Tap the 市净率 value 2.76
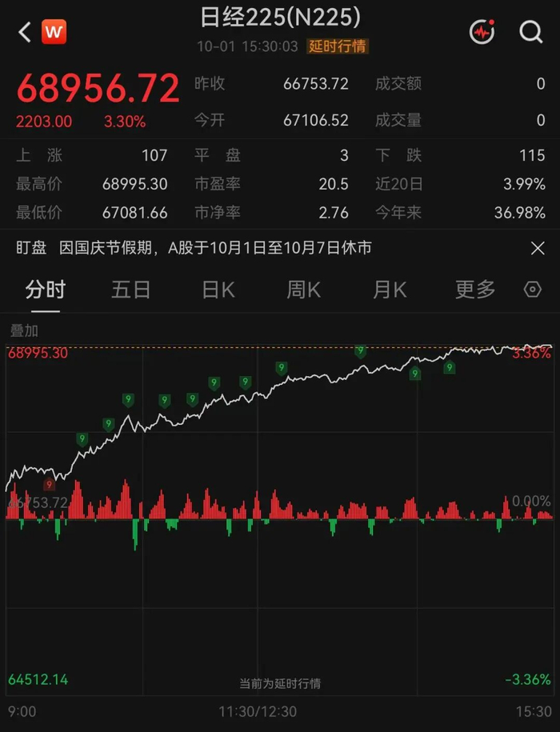Screen dimensions: 560x732 (334, 213)
